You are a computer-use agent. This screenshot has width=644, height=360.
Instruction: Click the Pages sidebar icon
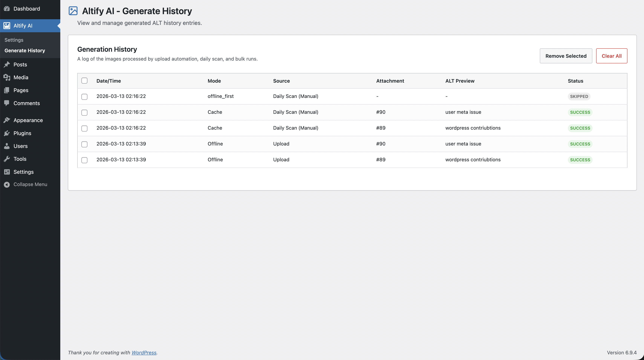(x=7, y=90)
